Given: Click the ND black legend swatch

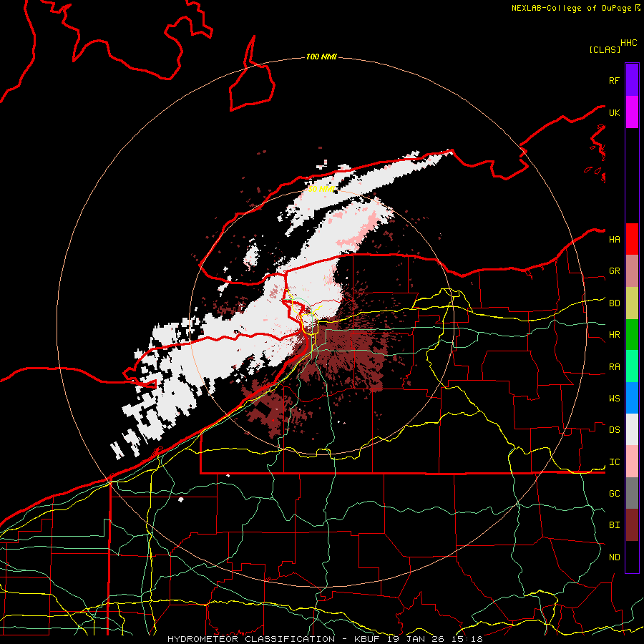Looking at the screenshot, I should [x=632, y=557].
